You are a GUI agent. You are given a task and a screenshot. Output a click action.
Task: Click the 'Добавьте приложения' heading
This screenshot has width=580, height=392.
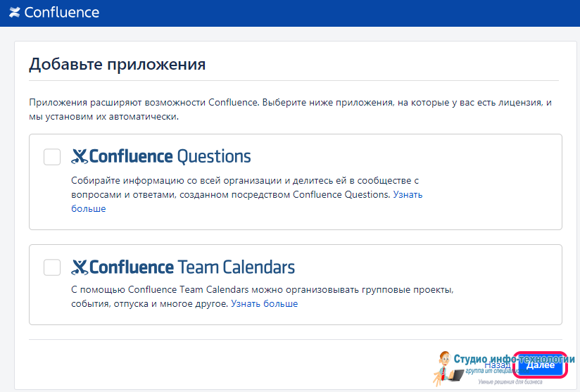117,65
